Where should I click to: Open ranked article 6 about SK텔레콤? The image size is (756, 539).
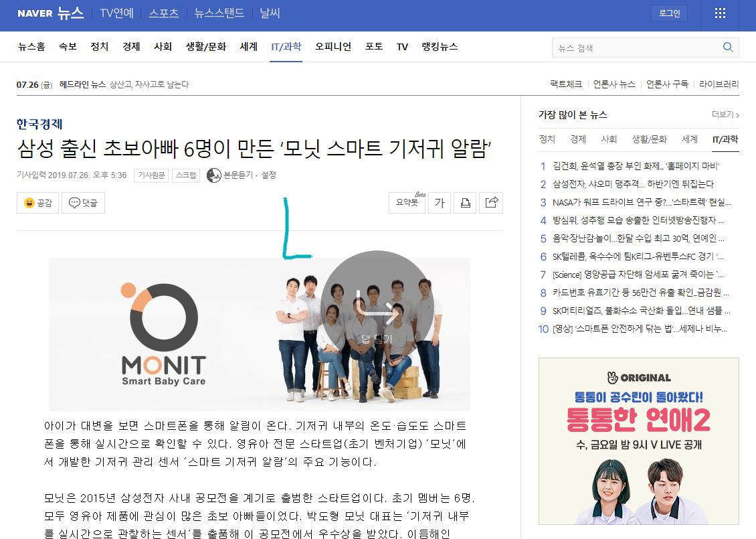coord(638,256)
